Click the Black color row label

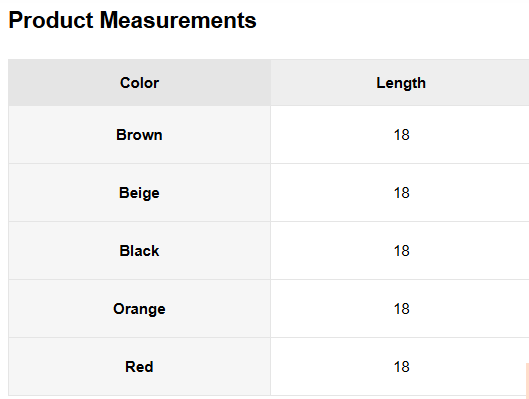click(139, 251)
